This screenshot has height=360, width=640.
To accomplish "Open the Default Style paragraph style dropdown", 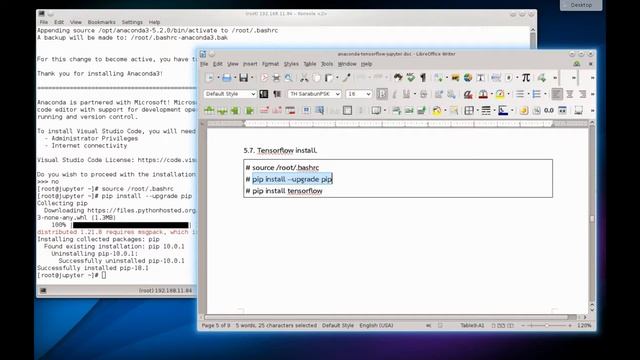I will tap(253, 94).
